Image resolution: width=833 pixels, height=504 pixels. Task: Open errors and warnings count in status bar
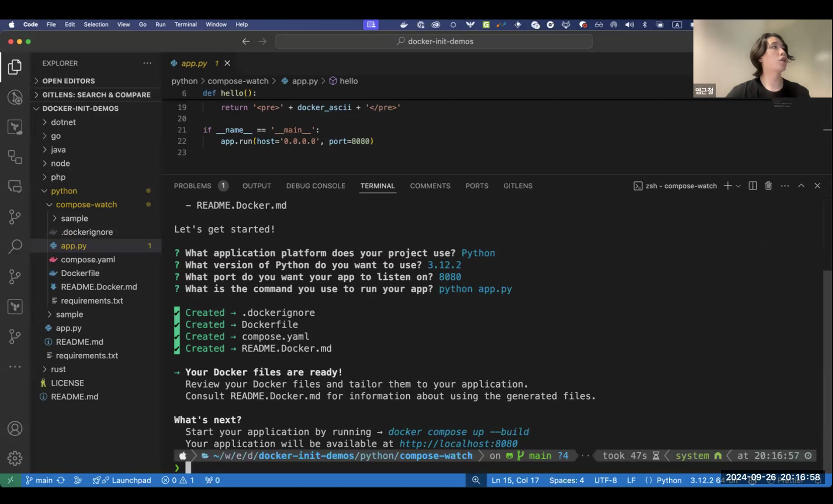coord(178,480)
